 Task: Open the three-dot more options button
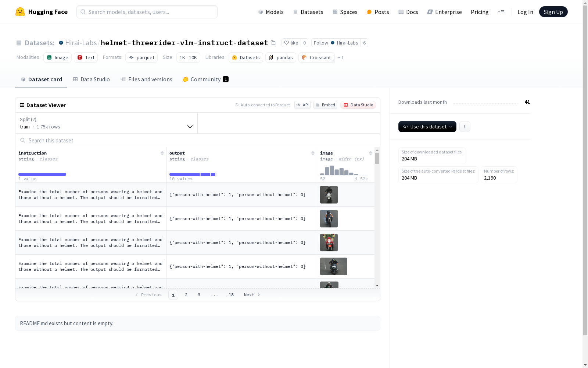(x=465, y=127)
